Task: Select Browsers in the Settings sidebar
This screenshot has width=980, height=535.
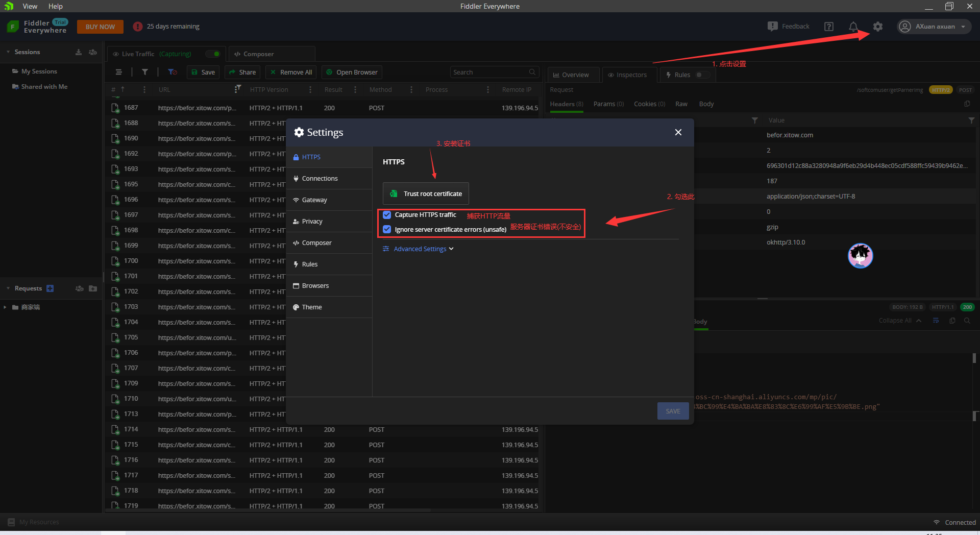Action: pyautogui.click(x=329, y=286)
